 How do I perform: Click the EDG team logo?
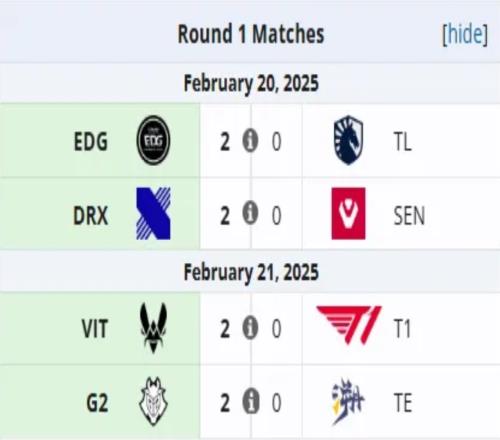pyautogui.click(x=153, y=140)
